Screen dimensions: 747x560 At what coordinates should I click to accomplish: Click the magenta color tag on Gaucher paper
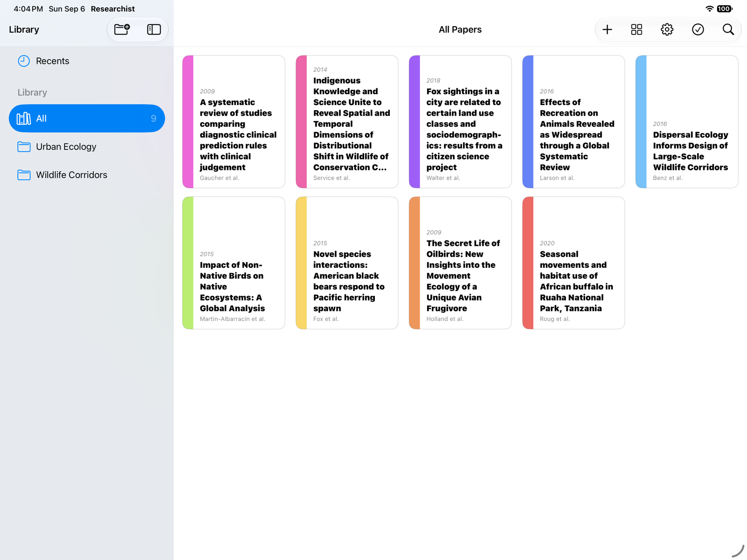[188, 122]
